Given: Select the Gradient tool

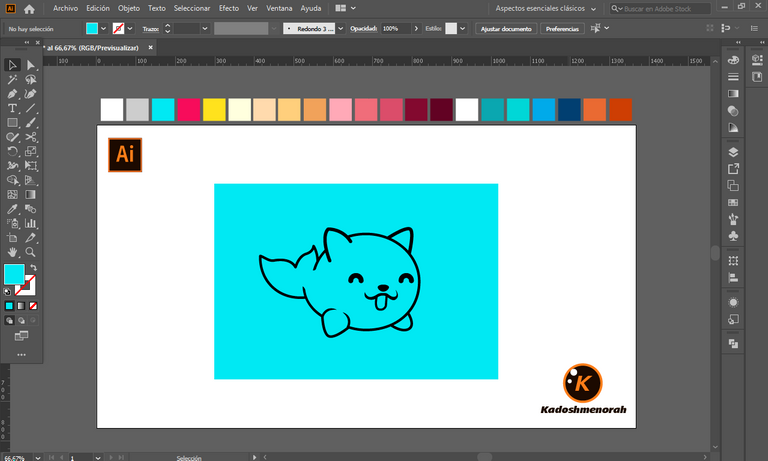Looking at the screenshot, I should 30,194.
